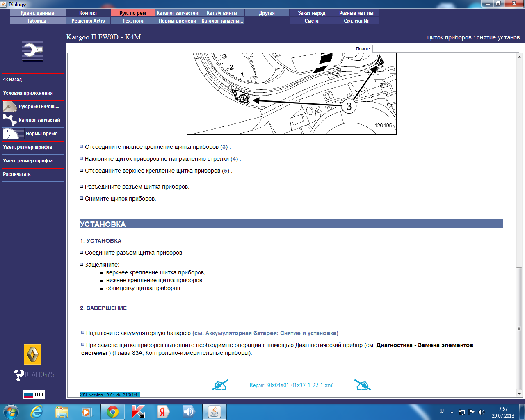
Task: Open the media player taskbar icon
Action: point(86,412)
